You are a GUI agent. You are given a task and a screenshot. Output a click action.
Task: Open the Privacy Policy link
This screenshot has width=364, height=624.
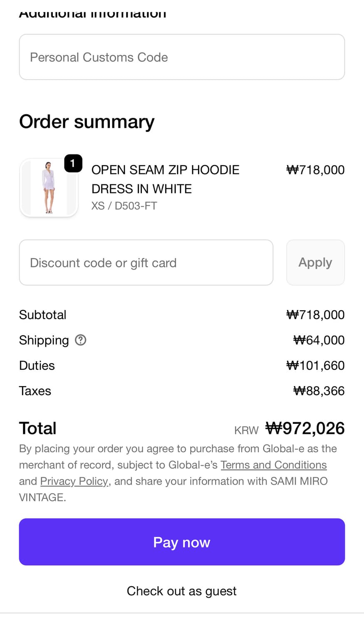[74, 481]
